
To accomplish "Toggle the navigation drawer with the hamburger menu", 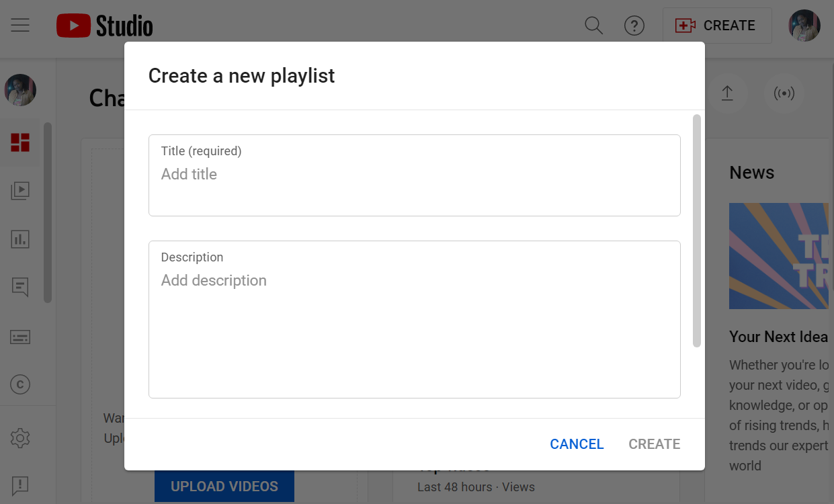I will pos(19,25).
